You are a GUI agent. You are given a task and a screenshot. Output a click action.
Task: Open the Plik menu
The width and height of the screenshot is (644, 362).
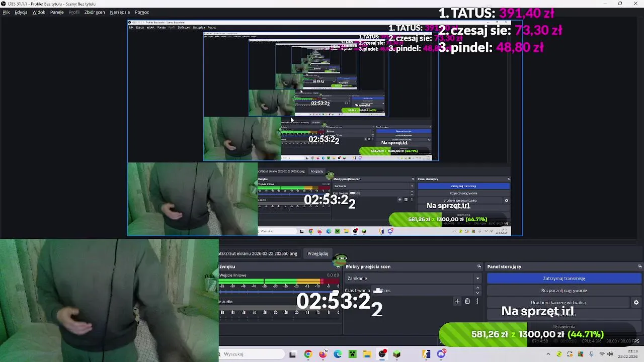pyautogui.click(x=6, y=12)
